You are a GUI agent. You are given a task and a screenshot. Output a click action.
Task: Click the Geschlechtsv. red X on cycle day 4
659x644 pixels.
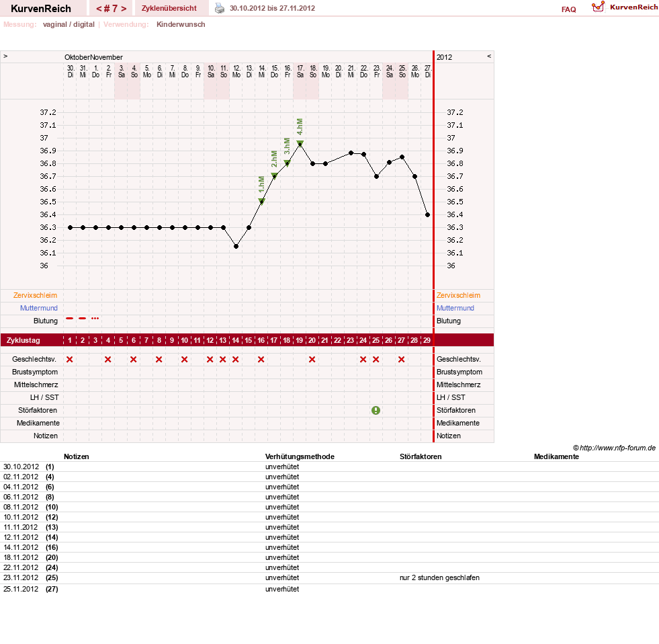click(108, 359)
